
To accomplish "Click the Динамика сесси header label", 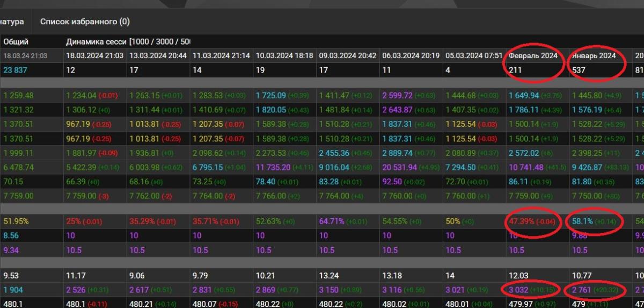I will (x=96, y=41).
